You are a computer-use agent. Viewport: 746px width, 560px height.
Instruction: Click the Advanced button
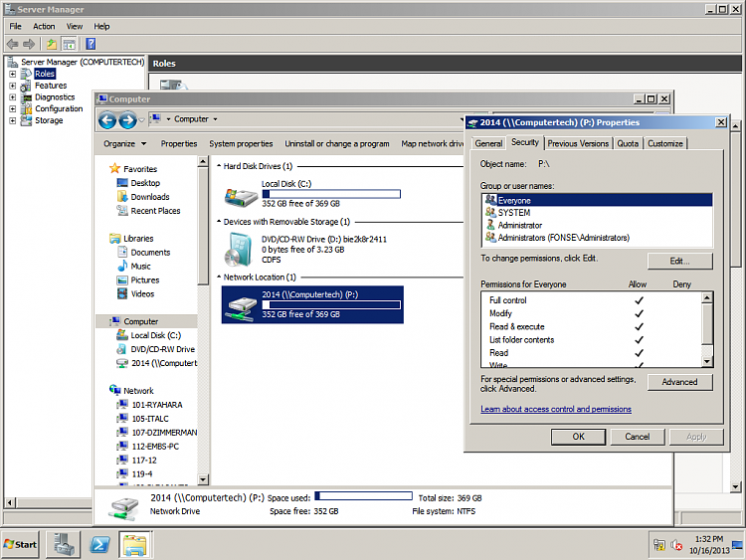point(680,382)
